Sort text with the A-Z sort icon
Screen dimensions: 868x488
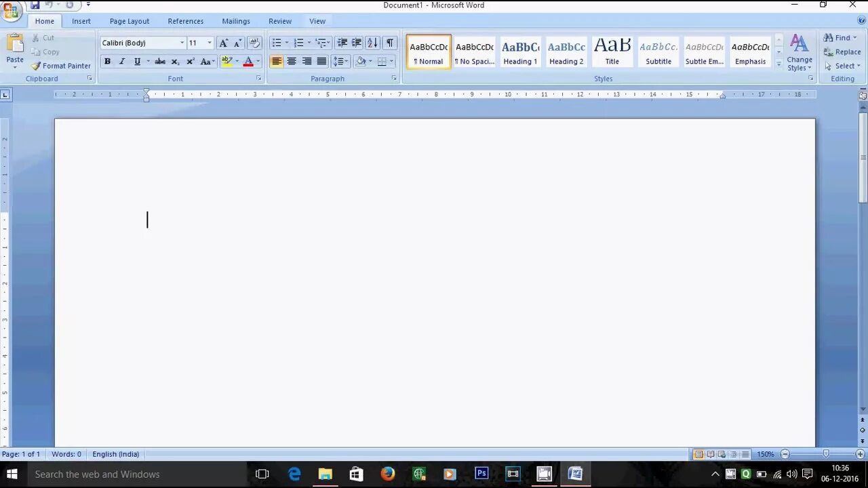pyautogui.click(x=372, y=43)
